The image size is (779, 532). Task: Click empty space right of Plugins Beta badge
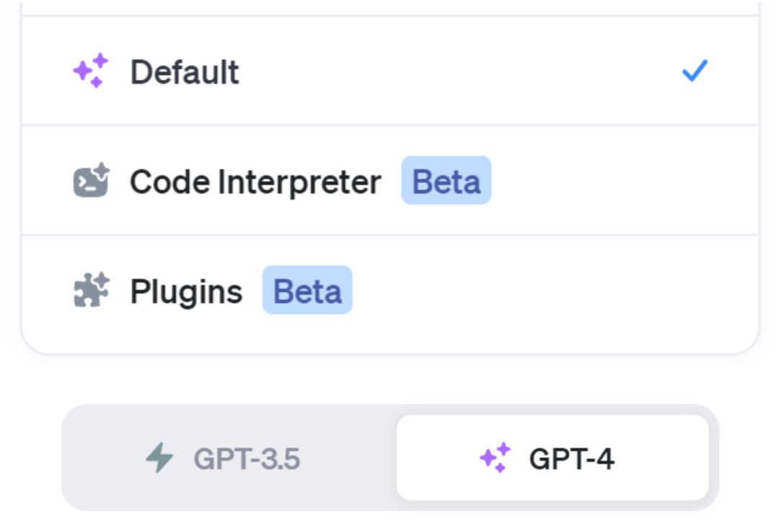[x=548, y=291]
